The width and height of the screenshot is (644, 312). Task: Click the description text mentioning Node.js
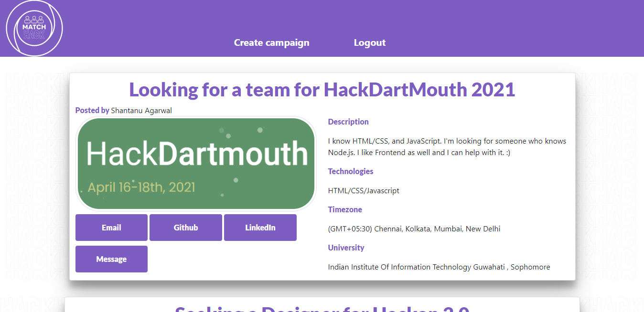click(x=447, y=147)
